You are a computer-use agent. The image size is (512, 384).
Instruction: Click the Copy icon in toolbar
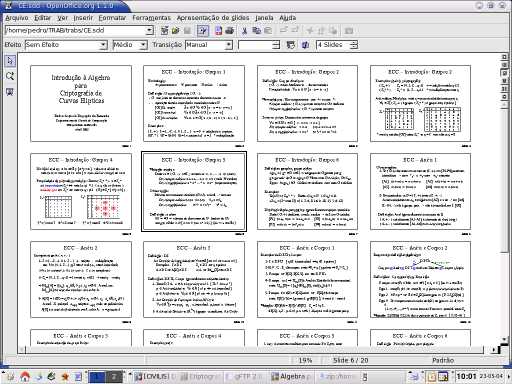[x=256, y=31]
